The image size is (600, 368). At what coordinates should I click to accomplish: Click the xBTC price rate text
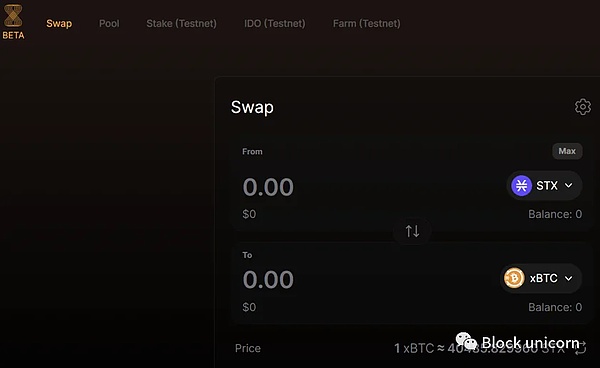479,348
